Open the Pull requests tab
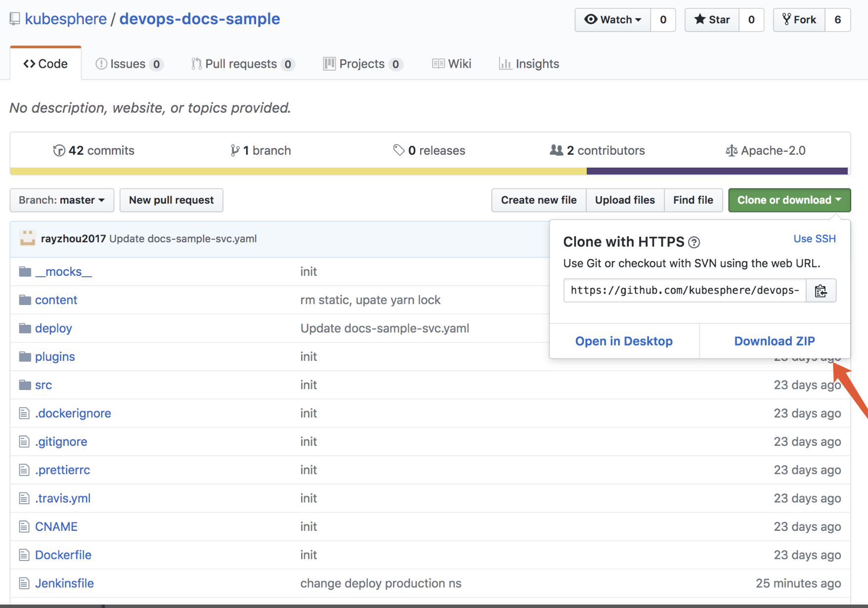The width and height of the screenshot is (868, 608). pos(243,64)
